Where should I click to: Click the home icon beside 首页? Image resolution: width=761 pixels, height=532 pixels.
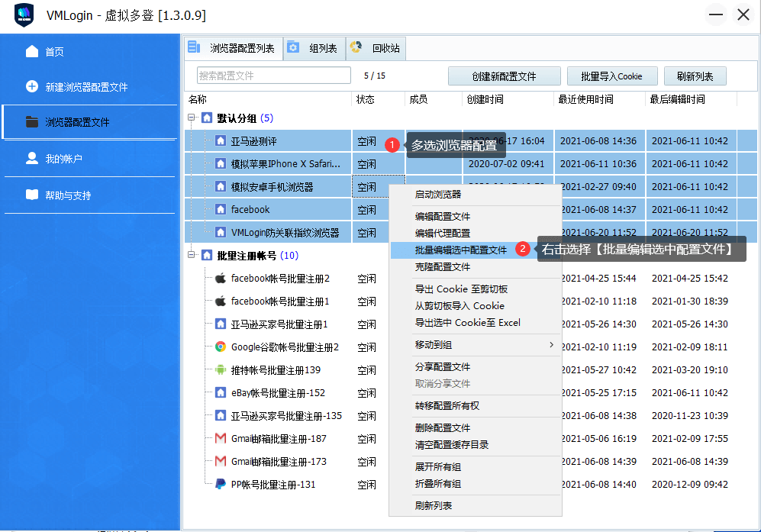click(x=32, y=51)
